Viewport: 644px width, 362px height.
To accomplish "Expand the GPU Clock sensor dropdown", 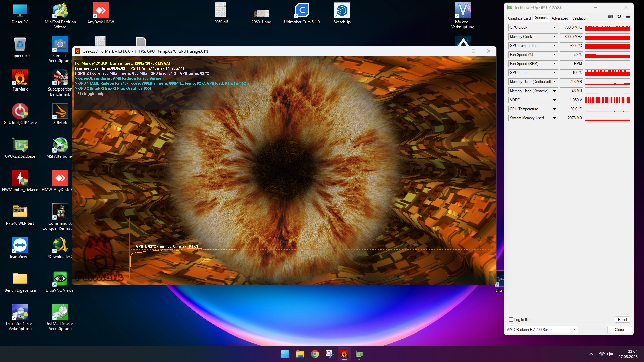I will [554, 27].
